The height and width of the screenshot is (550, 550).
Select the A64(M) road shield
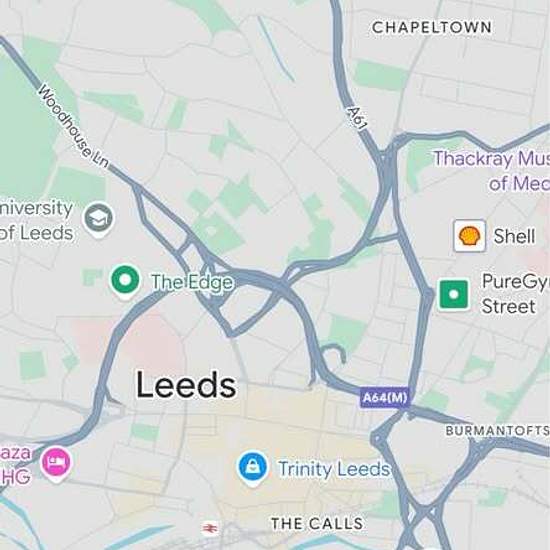pyautogui.click(x=385, y=398)
